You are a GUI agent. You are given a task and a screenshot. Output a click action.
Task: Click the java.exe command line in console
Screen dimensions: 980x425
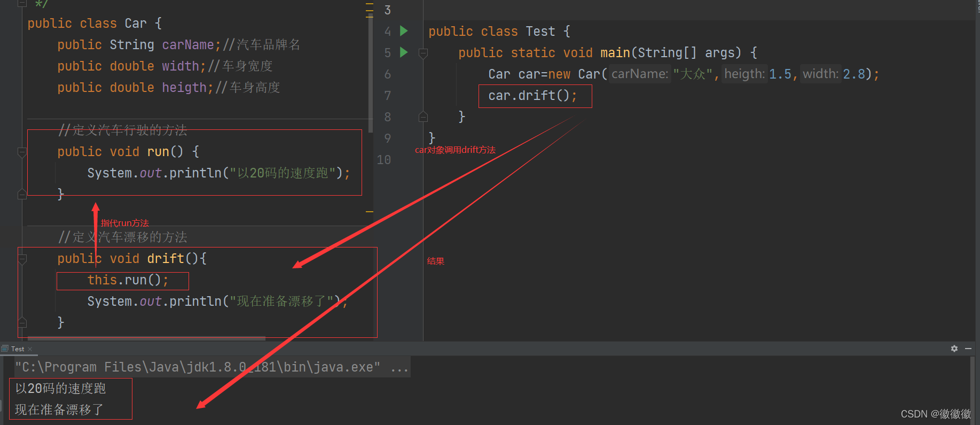[212, 367]
